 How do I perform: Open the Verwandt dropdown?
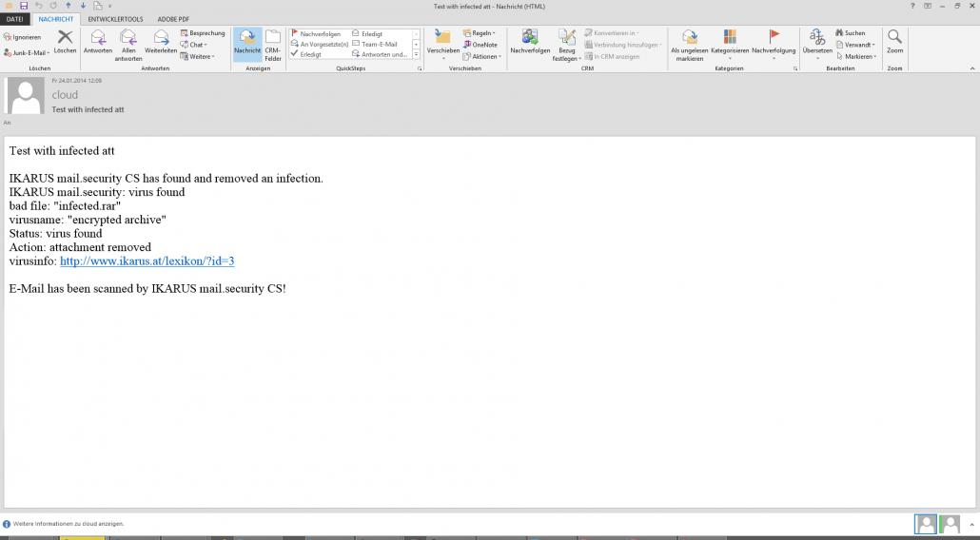(x=855, y=45)
